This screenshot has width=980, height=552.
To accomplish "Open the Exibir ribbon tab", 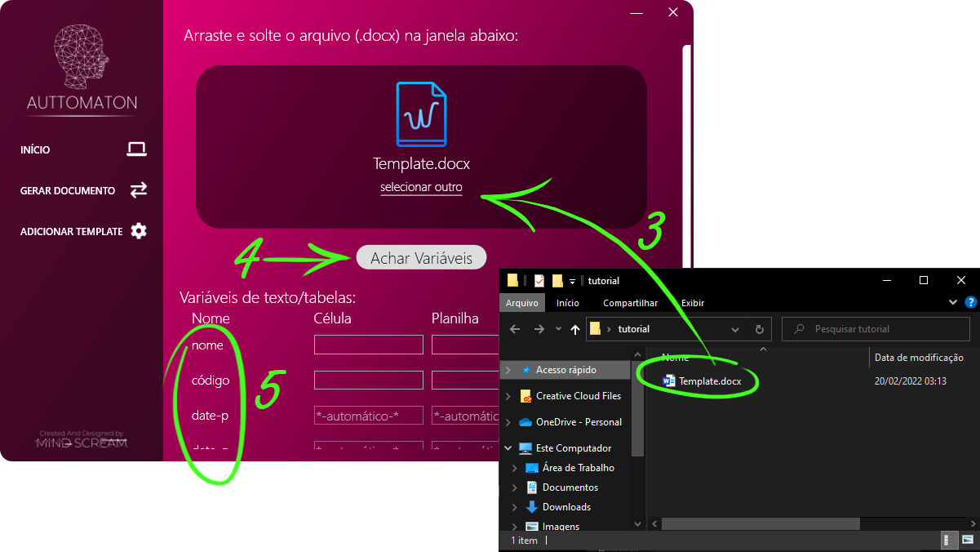I will pos(692,303).
